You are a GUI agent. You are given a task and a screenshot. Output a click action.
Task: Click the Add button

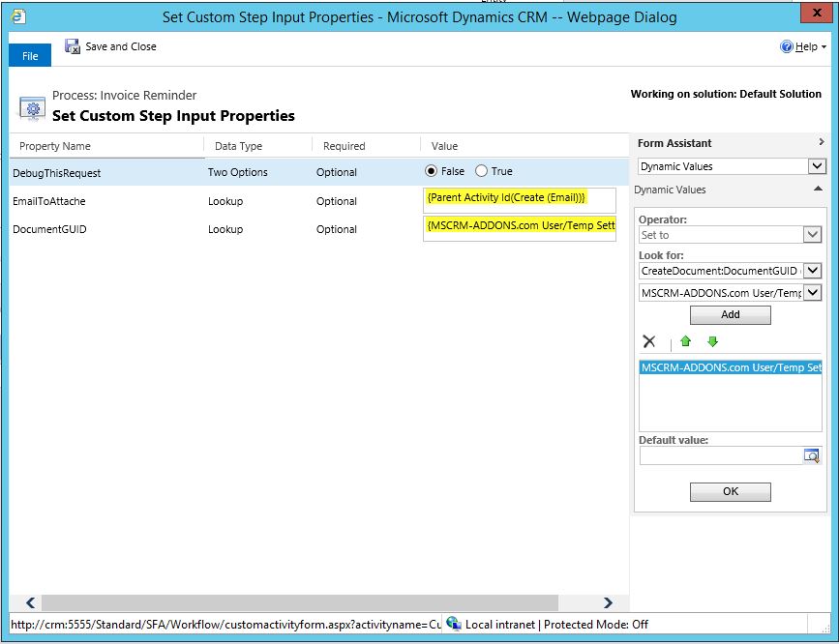730,314
